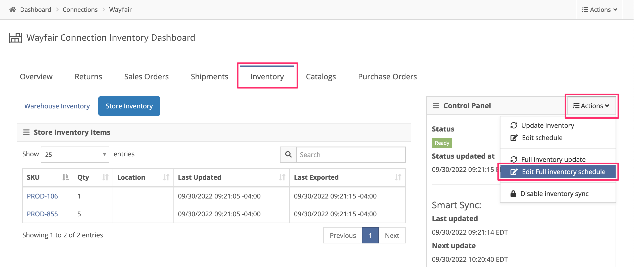This screenshot has height=267, width=644.
Task: Sort table by Qty column arrows
Action: pyautogui.click(x=105, y=177)
